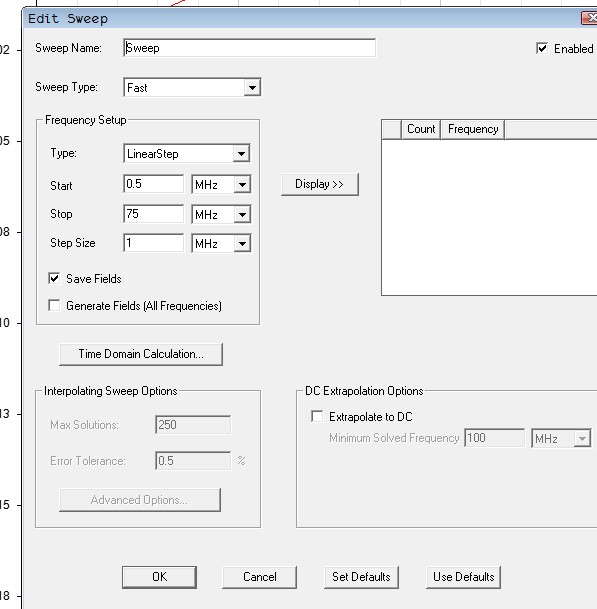
Task: Click the Use Defaults button
Action: [x=463, y=577]
